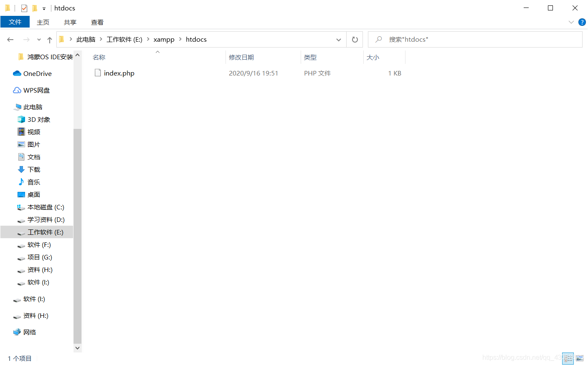Switch to the 主页 ribbon tab
Image resolution: width=588 pixels, height=365 pixels.
click(x=43, y=22)
